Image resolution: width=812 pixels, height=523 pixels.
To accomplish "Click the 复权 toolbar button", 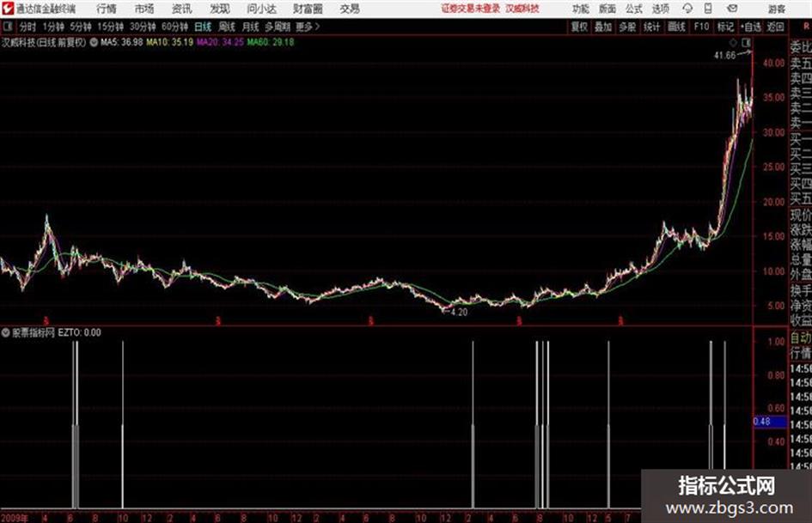I will (x=579, y=27).
